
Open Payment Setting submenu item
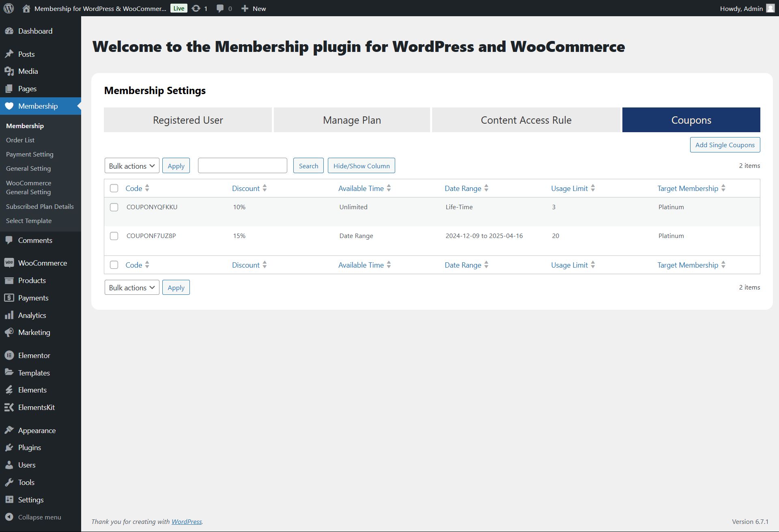point(30,154)
